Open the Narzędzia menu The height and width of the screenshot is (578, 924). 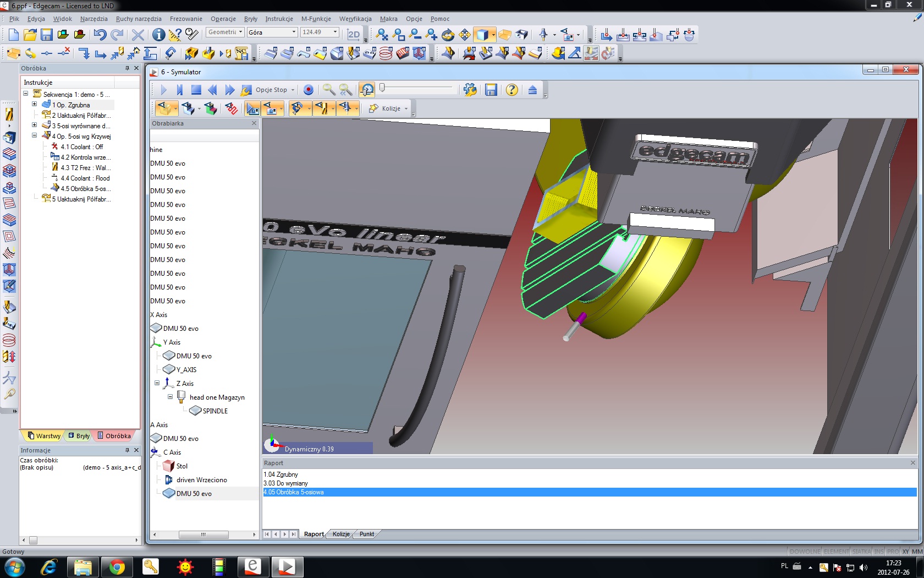coord(94,19)
